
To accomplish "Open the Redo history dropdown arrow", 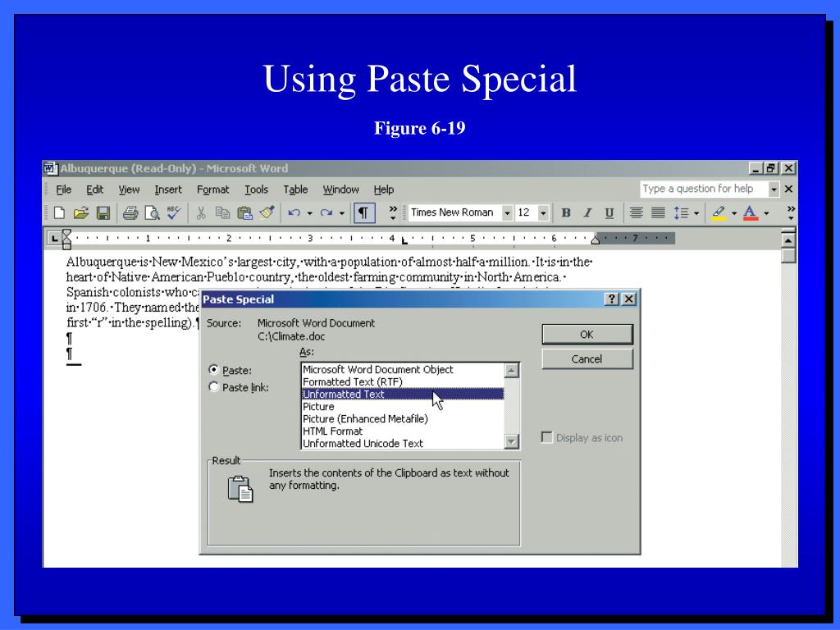I will (x=342, y=214).
